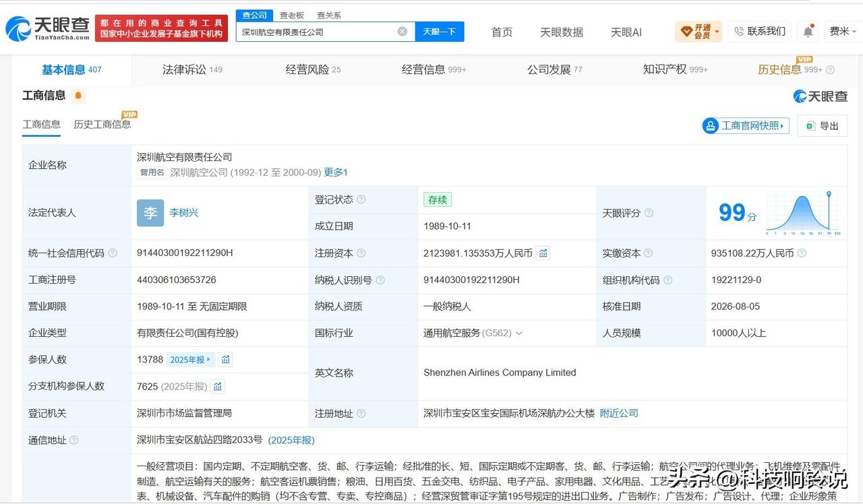Open legal representative 李树兴 link
The image size is (863, 504).
point(183,213)
